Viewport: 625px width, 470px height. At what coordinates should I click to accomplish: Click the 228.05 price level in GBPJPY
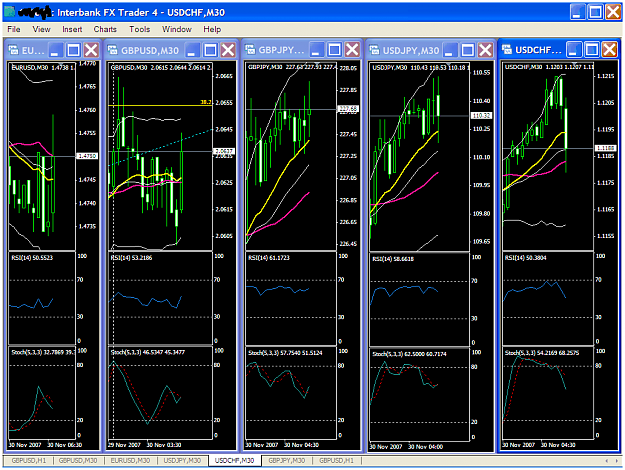348,68
